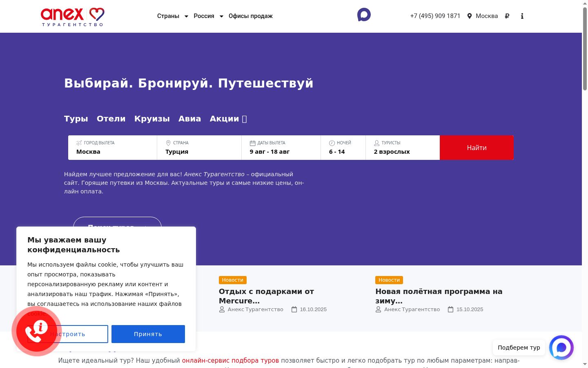Open news article Новая полётная программа на зиму
Viewport: 588px width, 368px height.
tap(439, 296)
